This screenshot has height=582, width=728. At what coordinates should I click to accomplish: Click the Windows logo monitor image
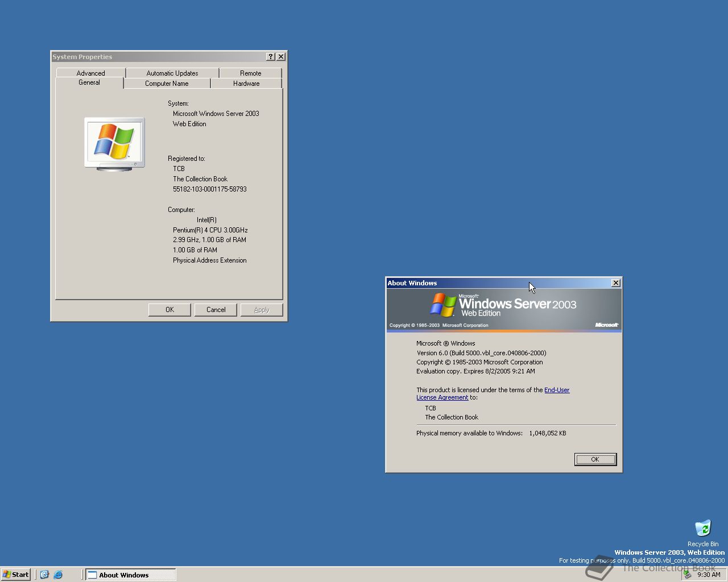(x=114, y=144)
